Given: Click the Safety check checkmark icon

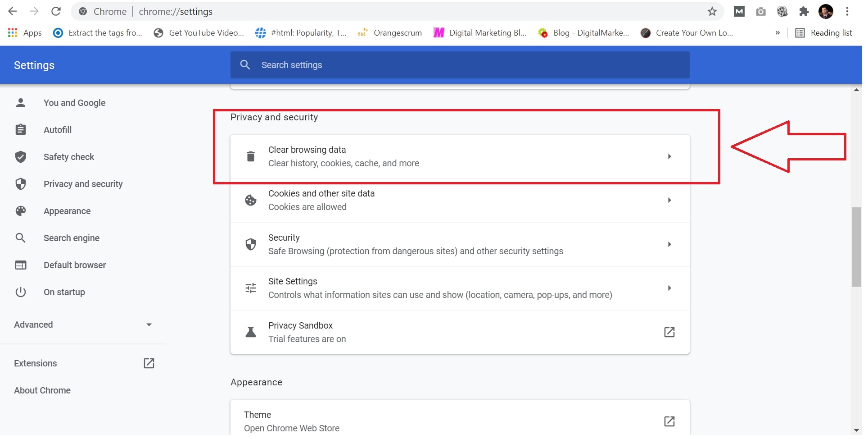Looking at the screenshot, I should pyautogui.click(x=21, y=157).
